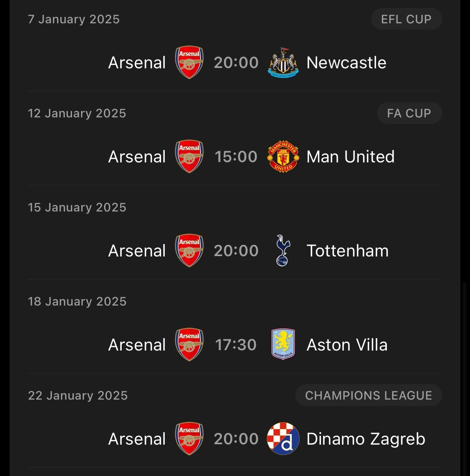Click Arsenal crest in Newcastle fixture
The width and height of the screenshot is (470, 476).
pos(189,62)
